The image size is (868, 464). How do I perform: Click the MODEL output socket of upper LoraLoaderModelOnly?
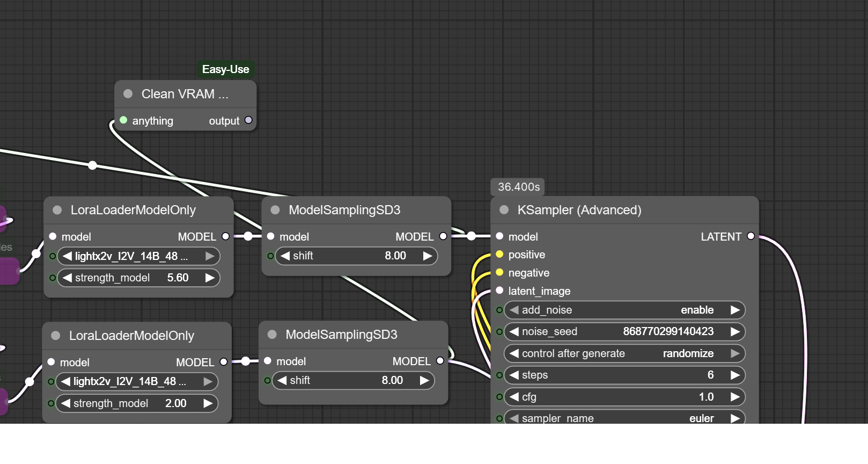[225, 236]
